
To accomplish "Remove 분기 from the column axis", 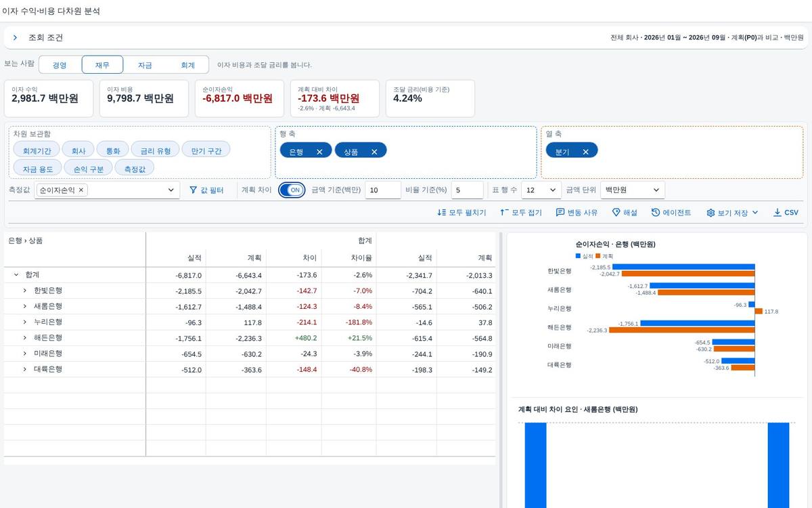I will (585, 152).
